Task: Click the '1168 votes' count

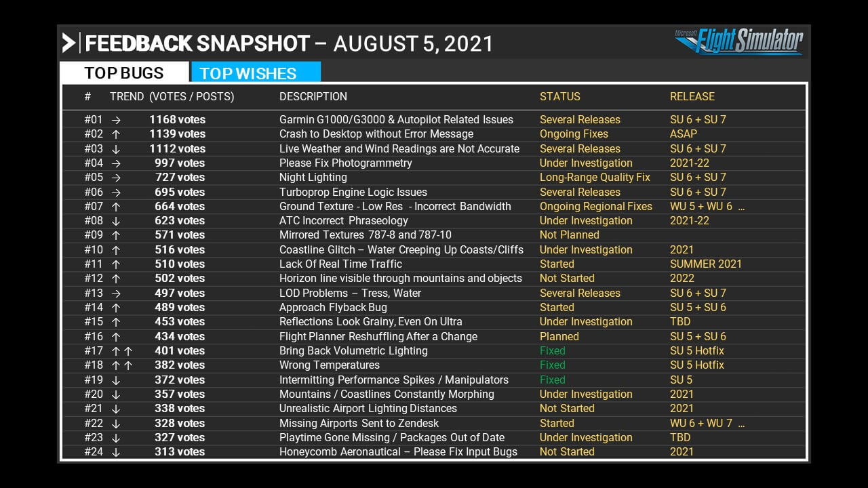Action: 178,120
